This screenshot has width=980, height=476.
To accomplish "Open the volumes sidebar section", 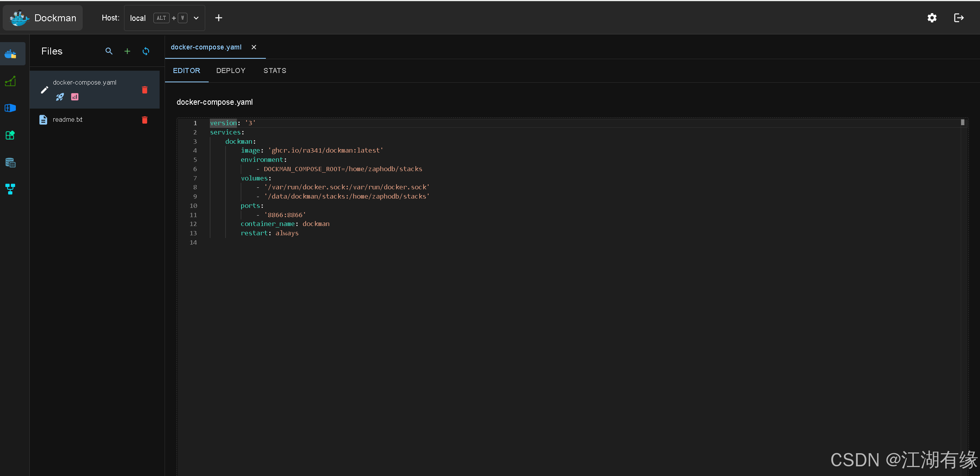I will (10, 162).
